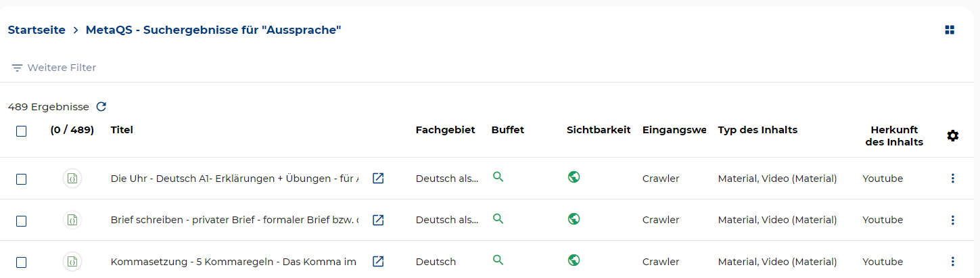980x278 pixels.
Task: Open 'Die Uhr' entry in new tab
Action: pyautogui.click(x=379, y=179)
